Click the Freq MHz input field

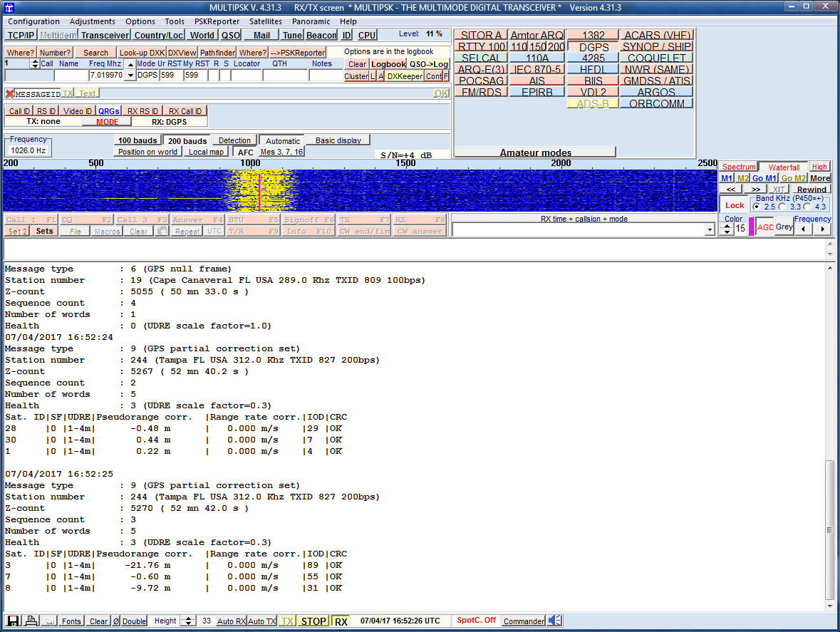coord(106,76)
